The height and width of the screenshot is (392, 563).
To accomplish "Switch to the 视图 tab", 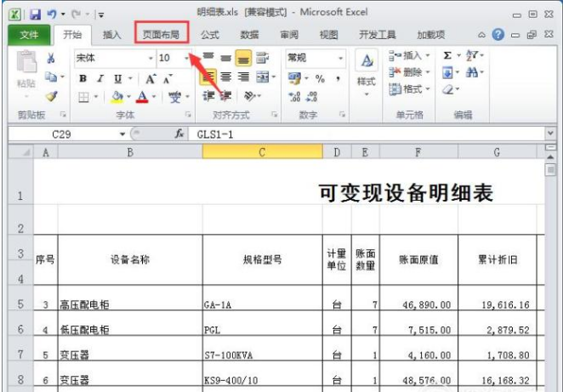I will coord(328,35).
